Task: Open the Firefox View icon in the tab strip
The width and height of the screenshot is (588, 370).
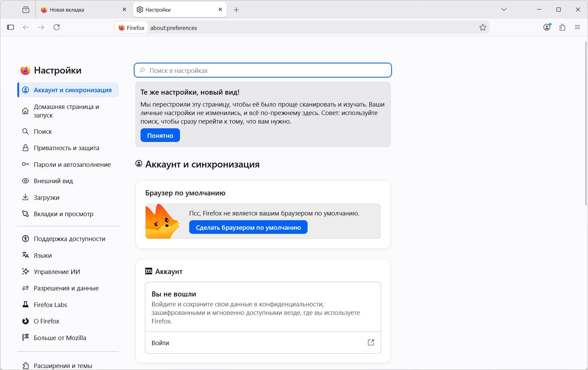Action: [x=26, y=10]
